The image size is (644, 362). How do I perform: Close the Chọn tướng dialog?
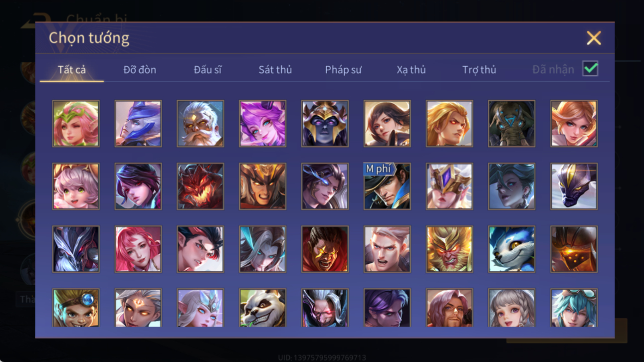pos(594,38)
